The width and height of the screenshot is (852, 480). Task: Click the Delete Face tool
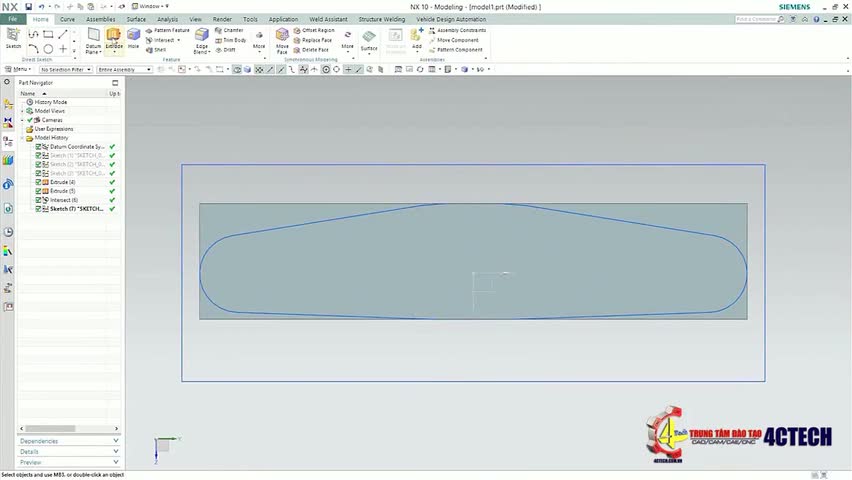coord(311,49)
